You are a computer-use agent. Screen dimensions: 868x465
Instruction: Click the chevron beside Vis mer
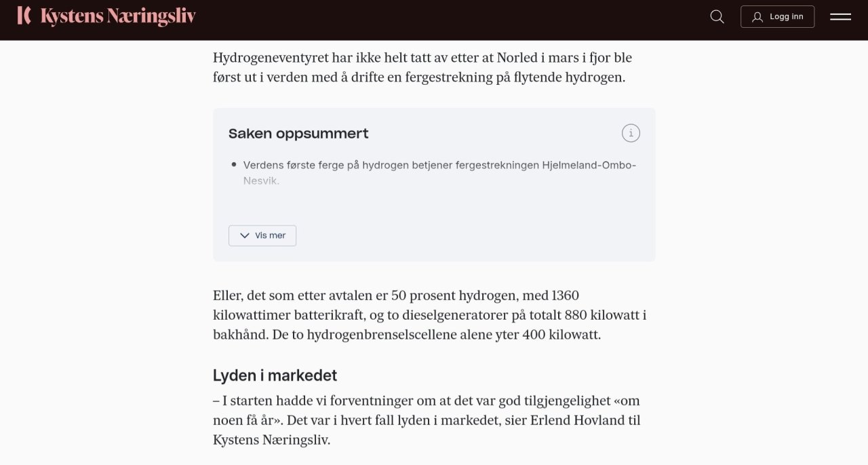pyautogui.click(x=245, y=236)
